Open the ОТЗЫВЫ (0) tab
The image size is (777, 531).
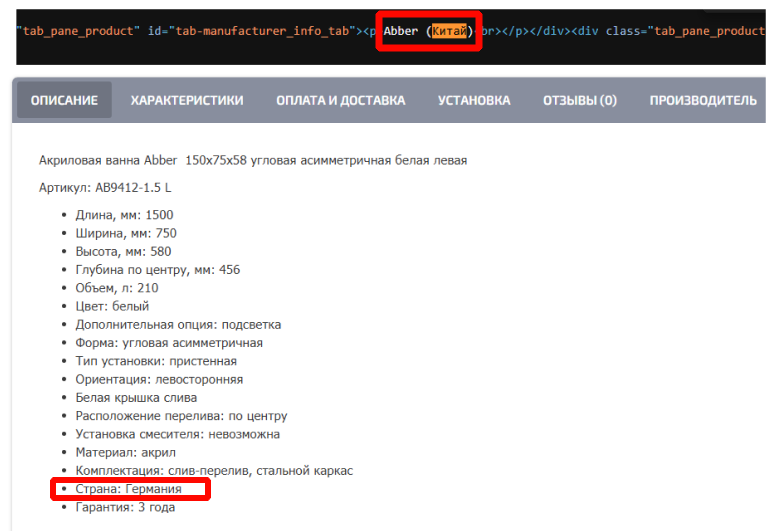click(x=580, y=100)
